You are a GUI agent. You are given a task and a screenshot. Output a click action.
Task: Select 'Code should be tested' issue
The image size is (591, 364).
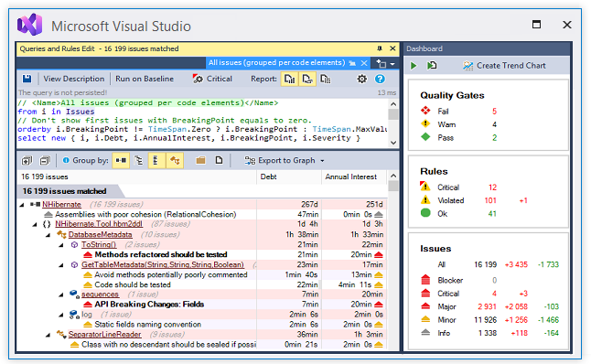[x=133, y=284]
